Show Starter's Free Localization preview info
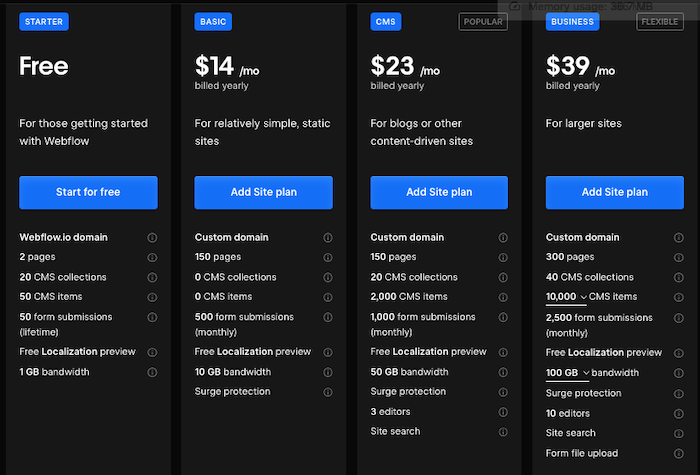The width and height of the screenshot is (700, 475). [152, 352]
